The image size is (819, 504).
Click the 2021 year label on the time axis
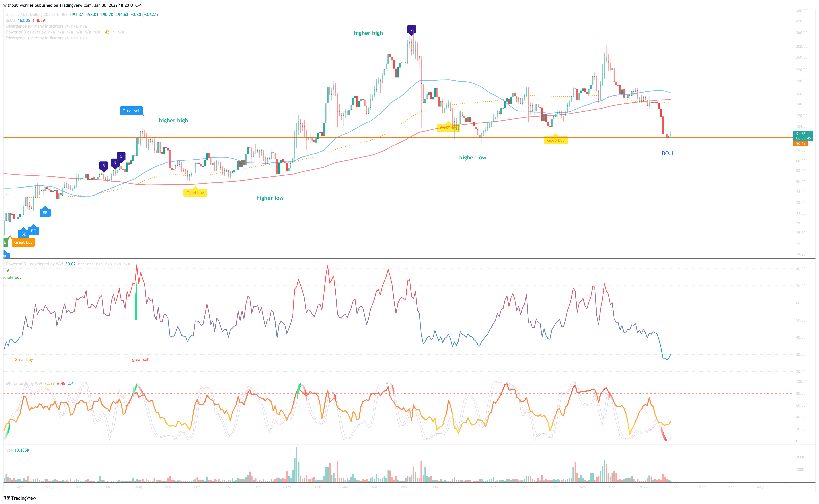coord(287,487)
